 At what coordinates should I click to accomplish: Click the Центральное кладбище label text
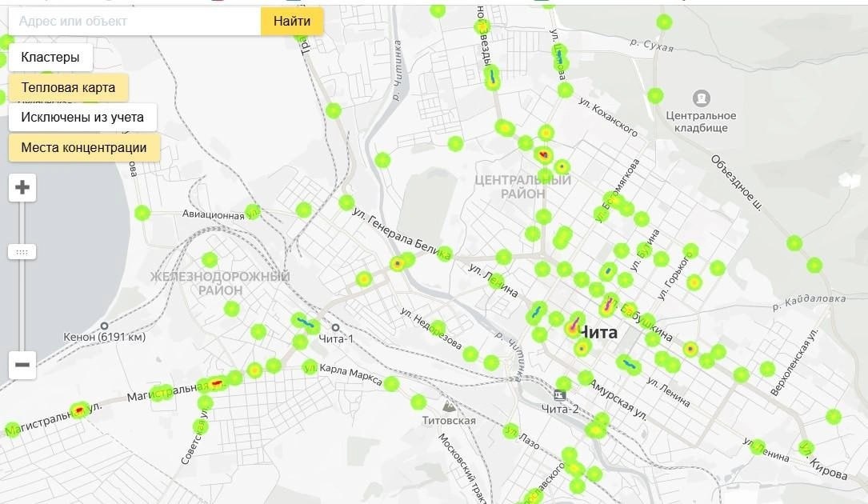click(x=701, y=122)
